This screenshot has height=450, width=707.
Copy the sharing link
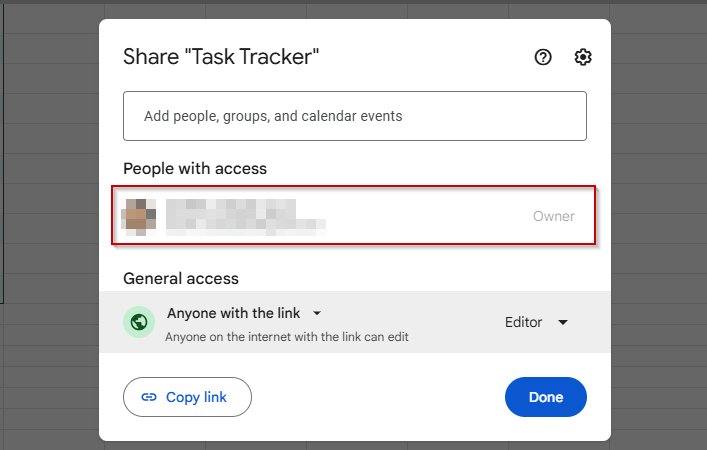(x=188, y=397)
